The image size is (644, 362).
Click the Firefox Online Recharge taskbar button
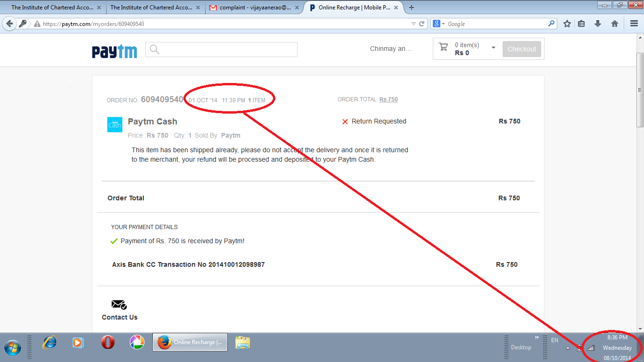point(190,342)
